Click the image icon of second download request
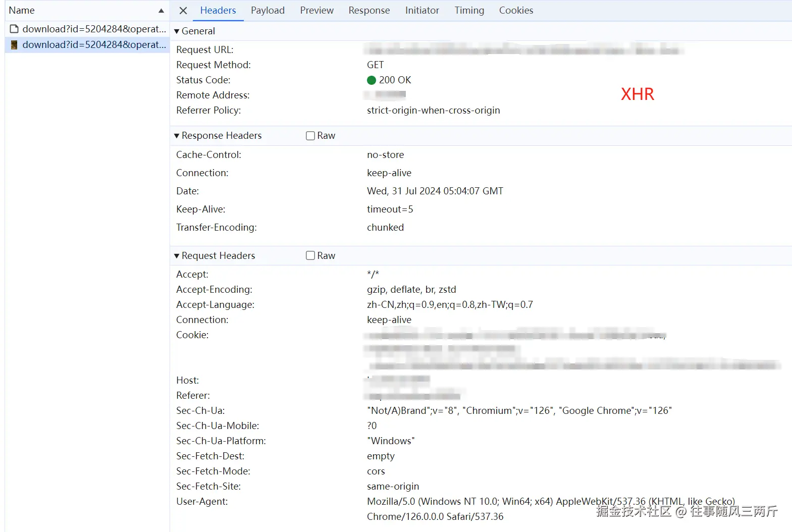This screenshot has width=792, height=532. tap(14, 45)
